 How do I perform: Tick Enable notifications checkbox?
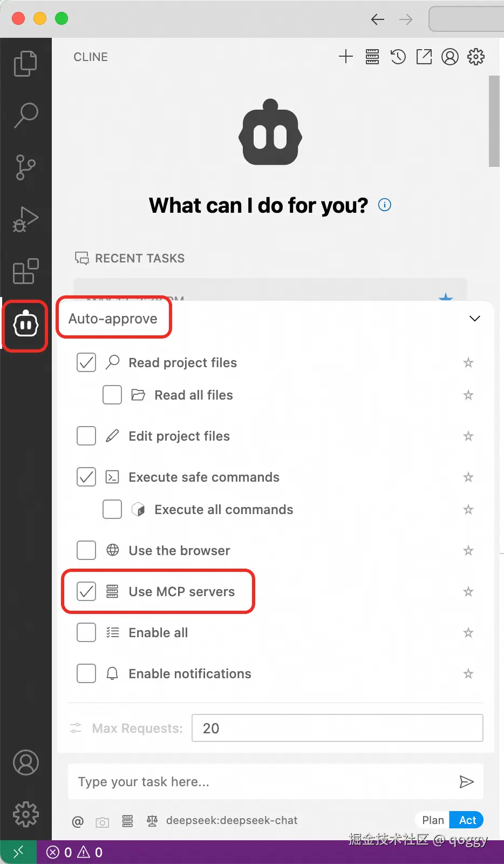pos(86,673)
